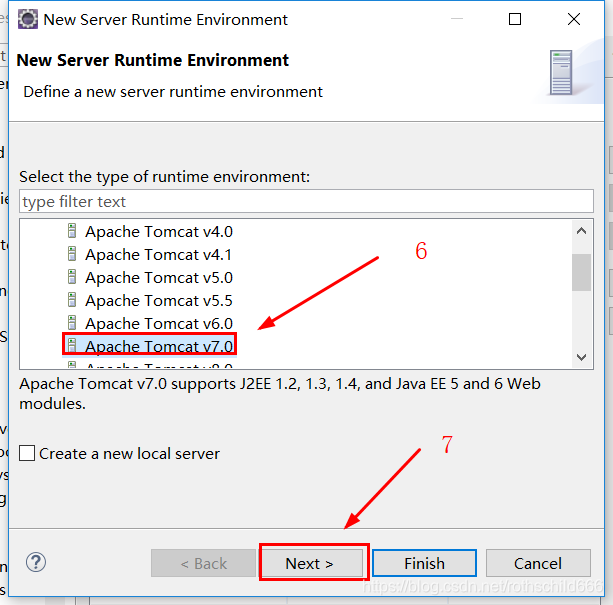Maximize the New Server Runtime Environment window

click(x=515, y=19)
